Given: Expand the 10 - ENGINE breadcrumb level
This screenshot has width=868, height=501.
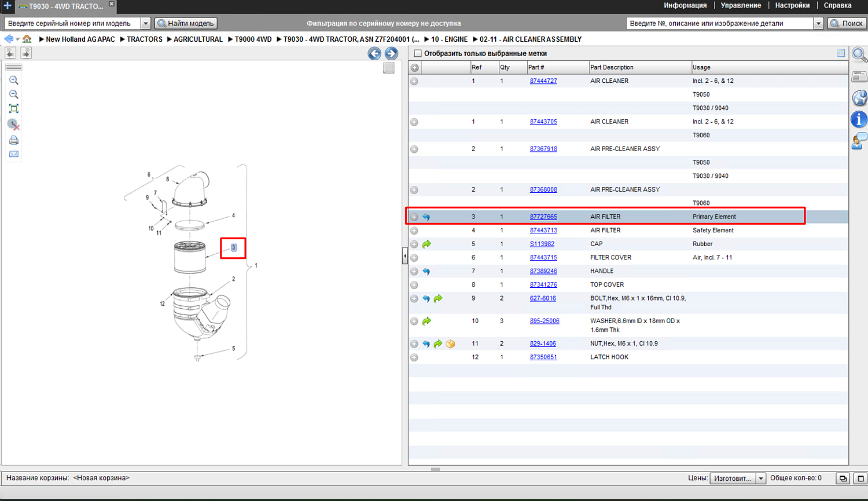Looking at the screenshot, I should point(426,39).
